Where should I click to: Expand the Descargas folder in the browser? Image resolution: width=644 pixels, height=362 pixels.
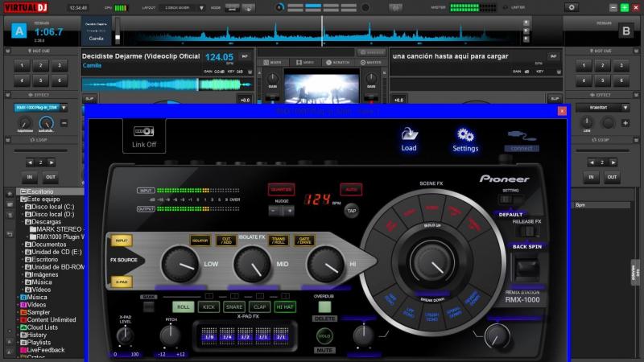click(x=22, y=221)
